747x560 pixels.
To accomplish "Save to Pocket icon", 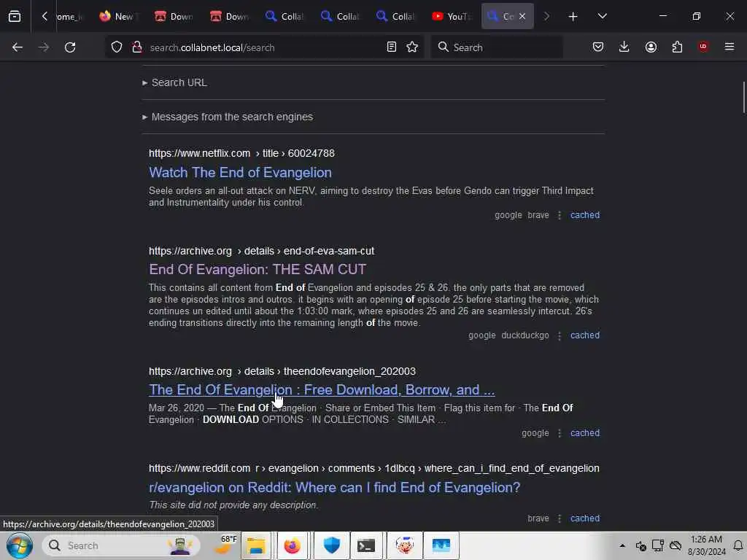I will tap(598, 47).
